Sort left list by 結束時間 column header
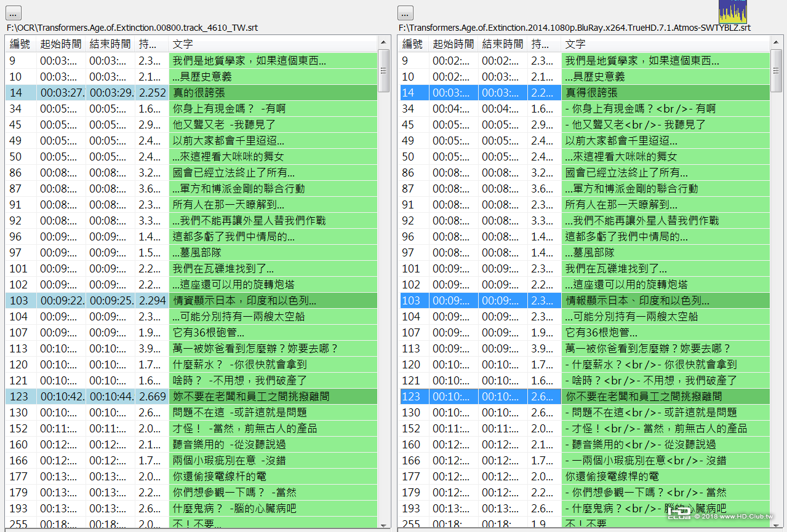Image resolution: width=787 pixels, height=532 pixels. (x=110, y=44)
